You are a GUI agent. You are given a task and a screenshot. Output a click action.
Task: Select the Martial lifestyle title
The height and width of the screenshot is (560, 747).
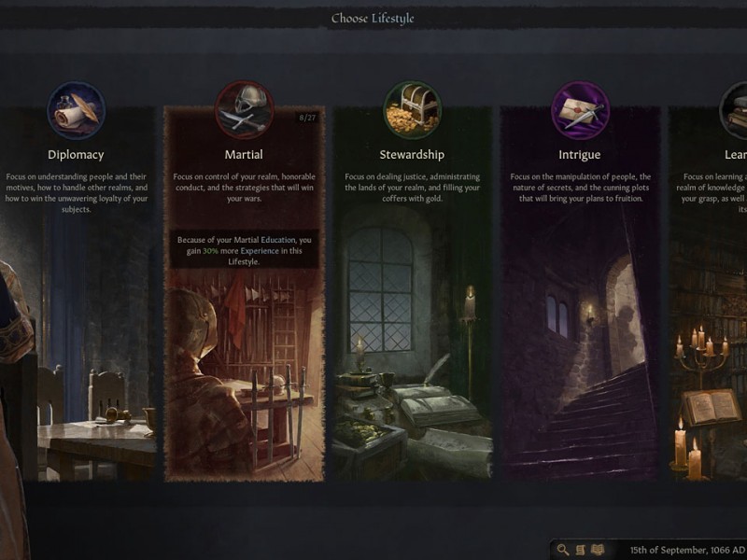pyautogui.click(x=244, y=154)
